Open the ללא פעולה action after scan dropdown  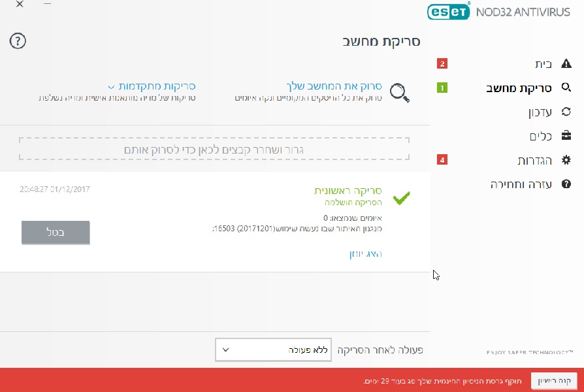click(x=274, y=350)
